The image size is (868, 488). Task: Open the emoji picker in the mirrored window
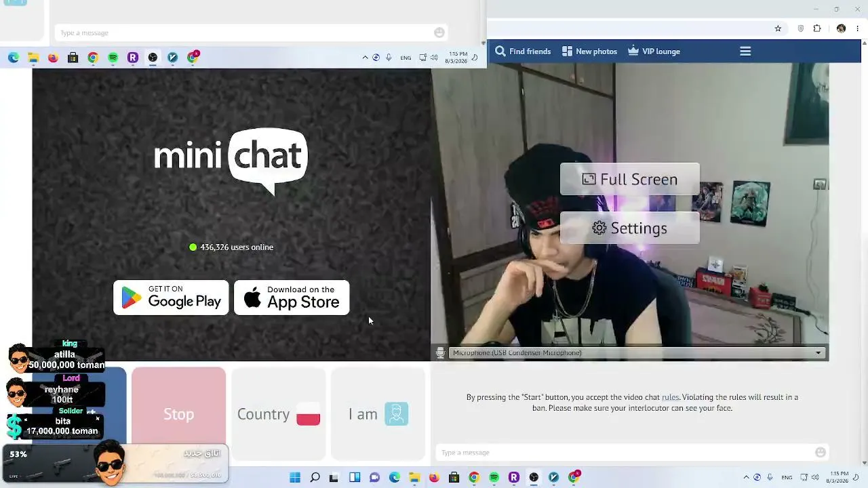point(439,33)
